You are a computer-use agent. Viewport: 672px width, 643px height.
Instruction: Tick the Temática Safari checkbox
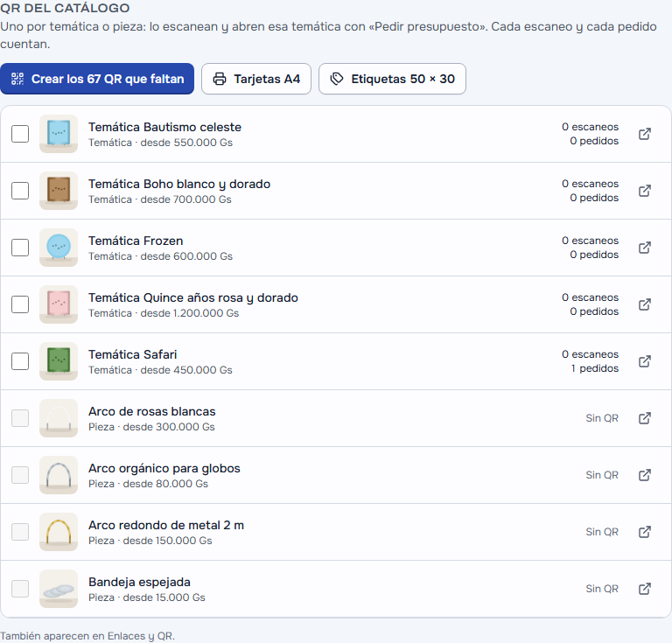pyautogui.click(x=20, y=361)
